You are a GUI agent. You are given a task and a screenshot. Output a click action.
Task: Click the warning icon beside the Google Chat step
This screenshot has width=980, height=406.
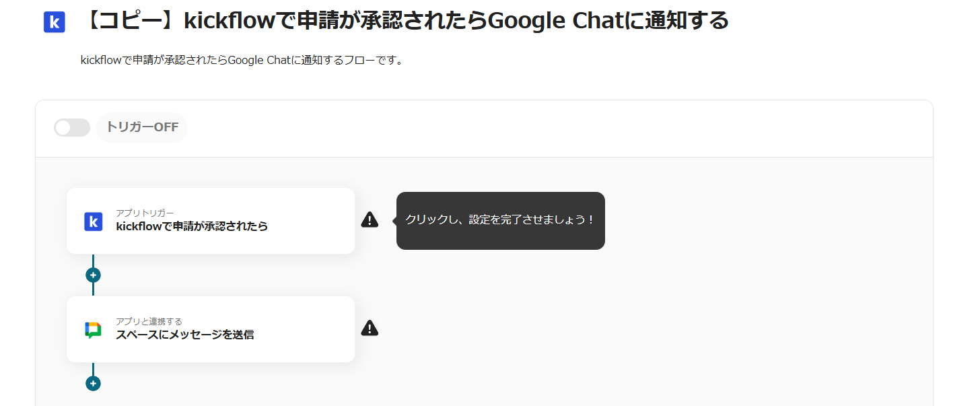point(370,328)
